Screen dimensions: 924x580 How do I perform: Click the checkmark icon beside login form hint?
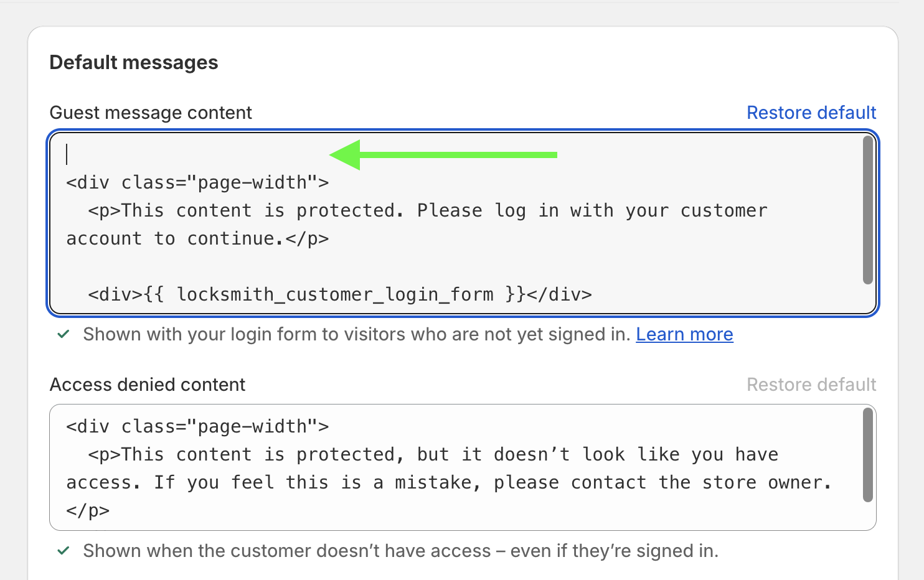pos(63,335)
